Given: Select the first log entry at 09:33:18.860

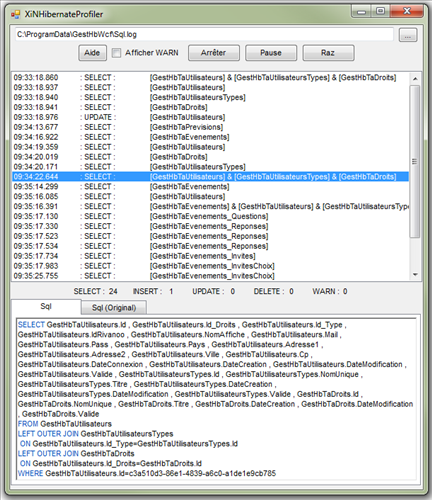Looking at the screenshot, I should (210, 77).
